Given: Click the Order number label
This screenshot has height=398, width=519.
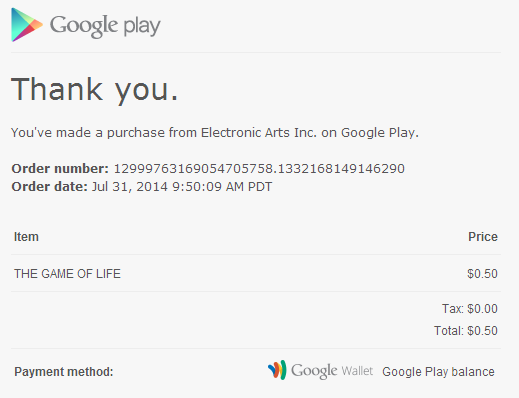Looking at the screenshot, I should 60,169.
